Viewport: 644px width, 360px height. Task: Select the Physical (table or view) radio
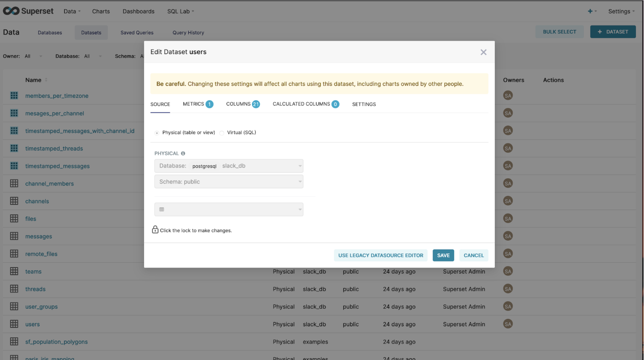pos(157,133)
